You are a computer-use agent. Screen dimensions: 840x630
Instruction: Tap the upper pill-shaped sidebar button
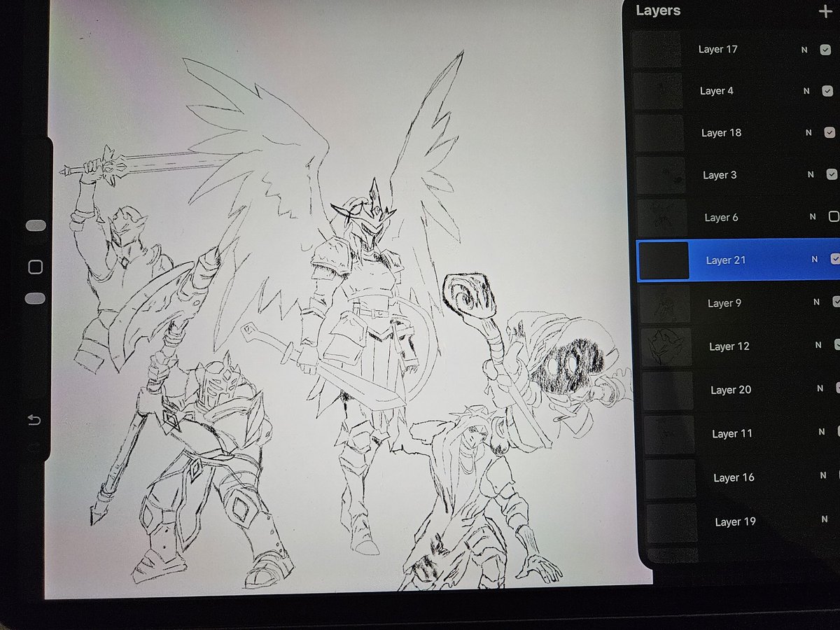coord(35,226)
